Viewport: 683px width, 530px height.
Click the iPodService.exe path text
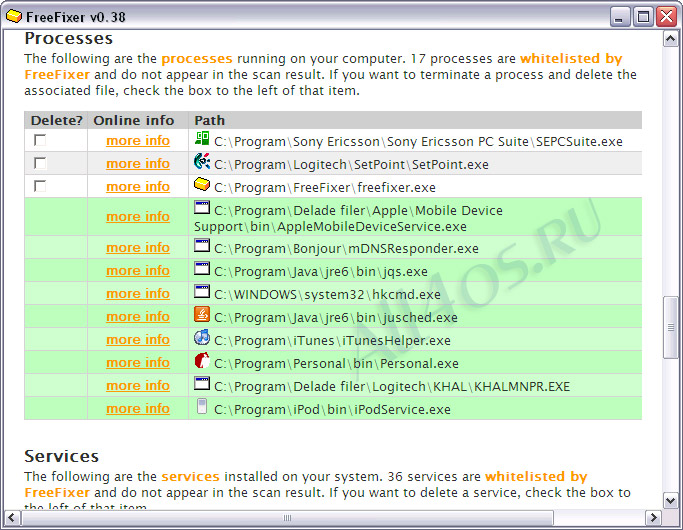tap(332, 410)
